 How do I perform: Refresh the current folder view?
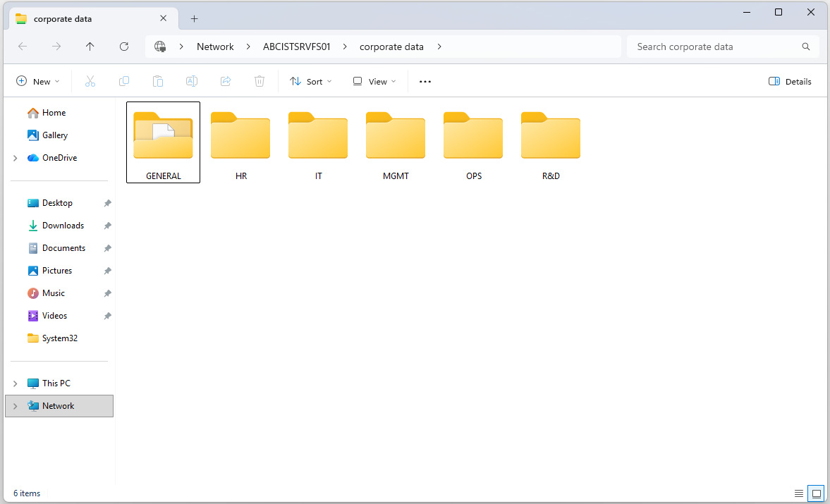pos(124,47)
